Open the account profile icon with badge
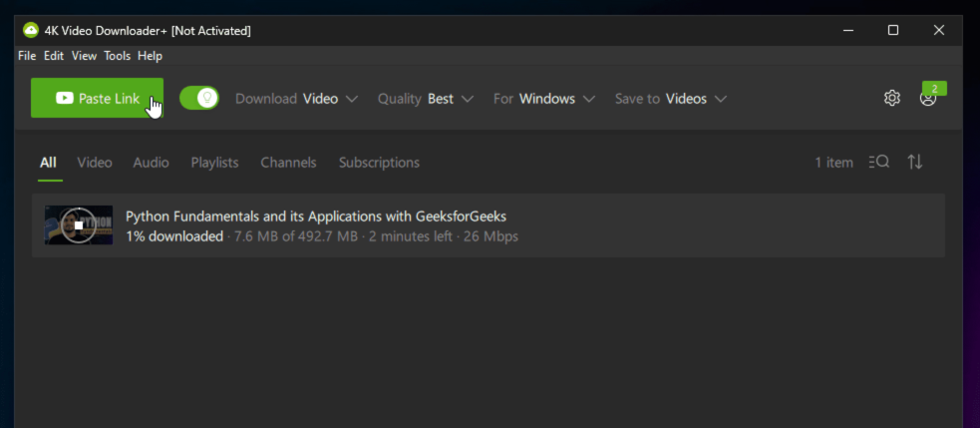The image size is (980, 428). [x=928, y=98]
